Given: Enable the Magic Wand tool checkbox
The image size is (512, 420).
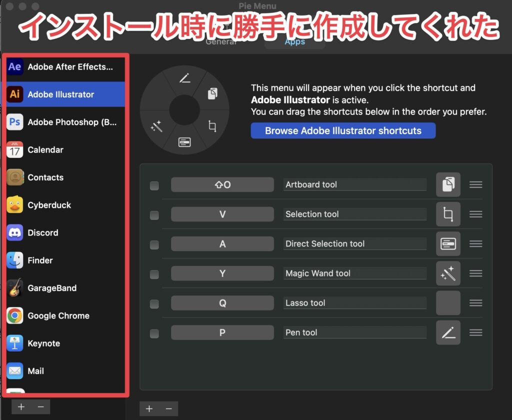Looking at the screenshot, I should tap(154, 274).
